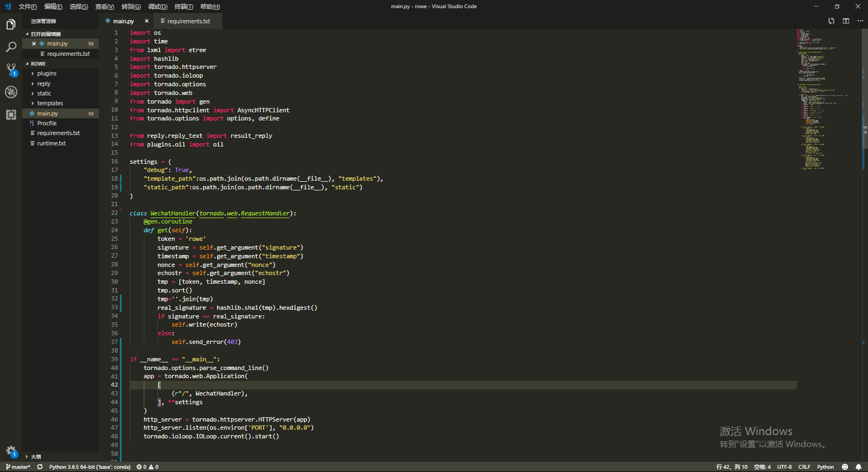
Task: Open Procfile in the file tree
Action: coord(47,124)
